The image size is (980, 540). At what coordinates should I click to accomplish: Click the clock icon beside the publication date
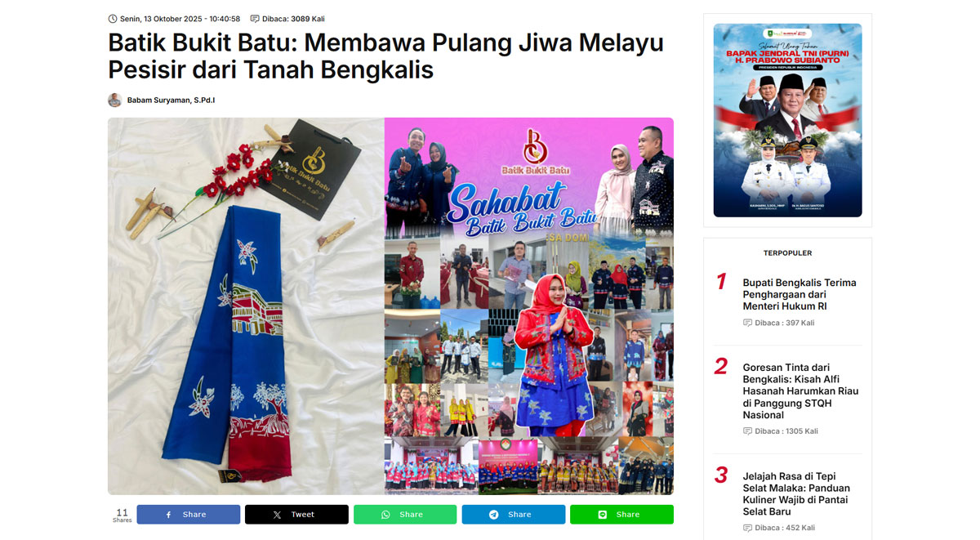[x=113, y=19]
